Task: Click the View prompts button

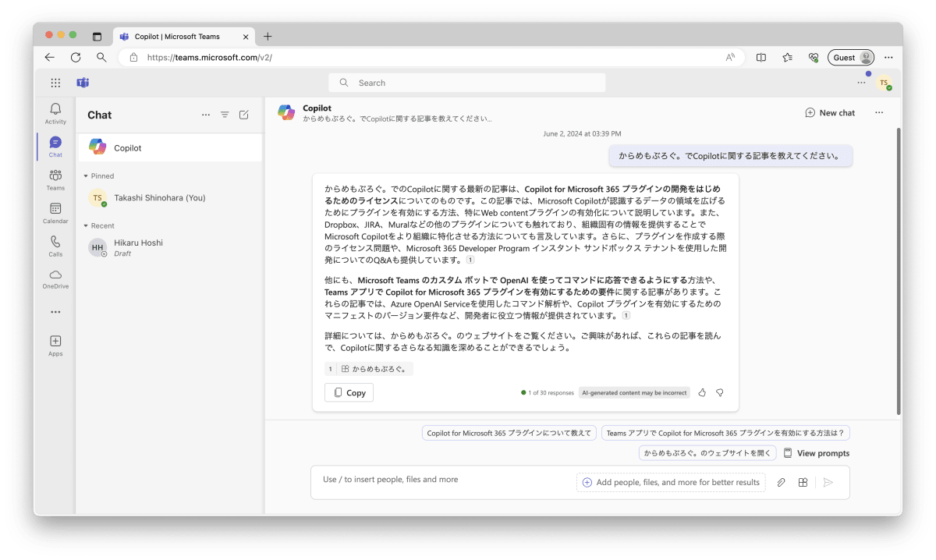Action: click(817, 453)
